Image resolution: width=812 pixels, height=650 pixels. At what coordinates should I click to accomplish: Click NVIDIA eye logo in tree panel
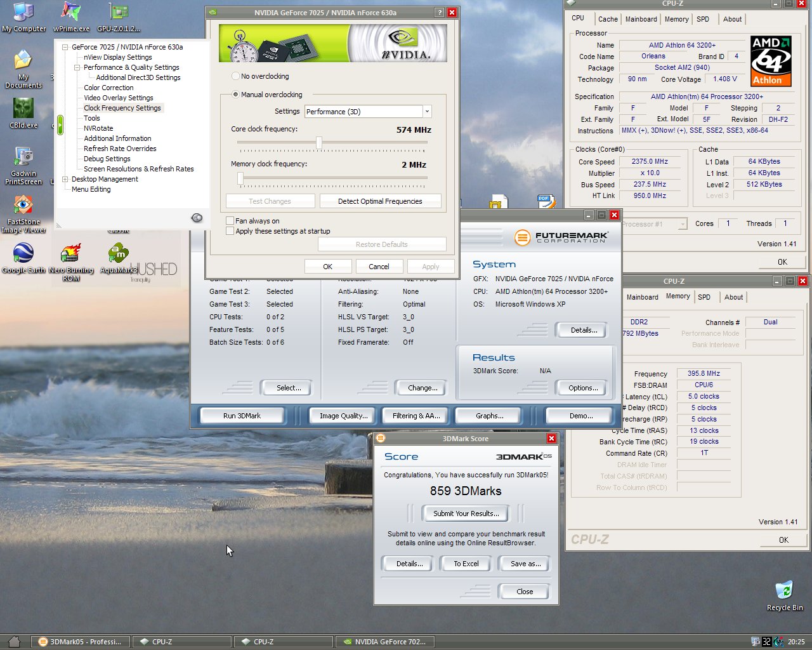197,218
